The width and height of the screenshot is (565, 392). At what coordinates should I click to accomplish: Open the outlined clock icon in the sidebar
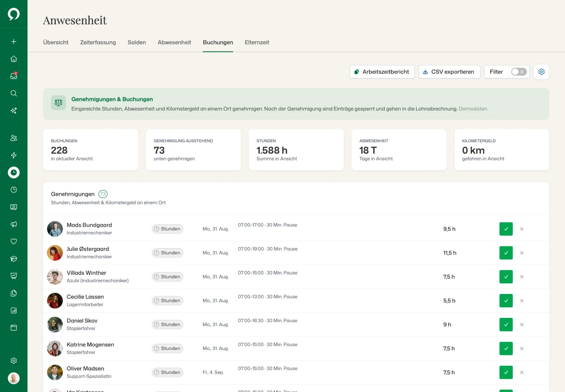pos(14,190)
